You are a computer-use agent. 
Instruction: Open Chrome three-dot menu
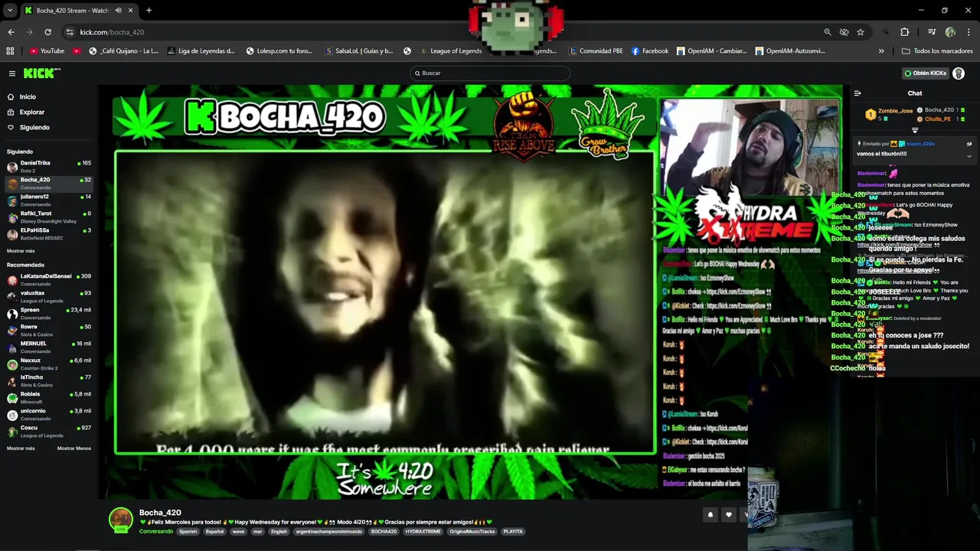coord(969,32)
